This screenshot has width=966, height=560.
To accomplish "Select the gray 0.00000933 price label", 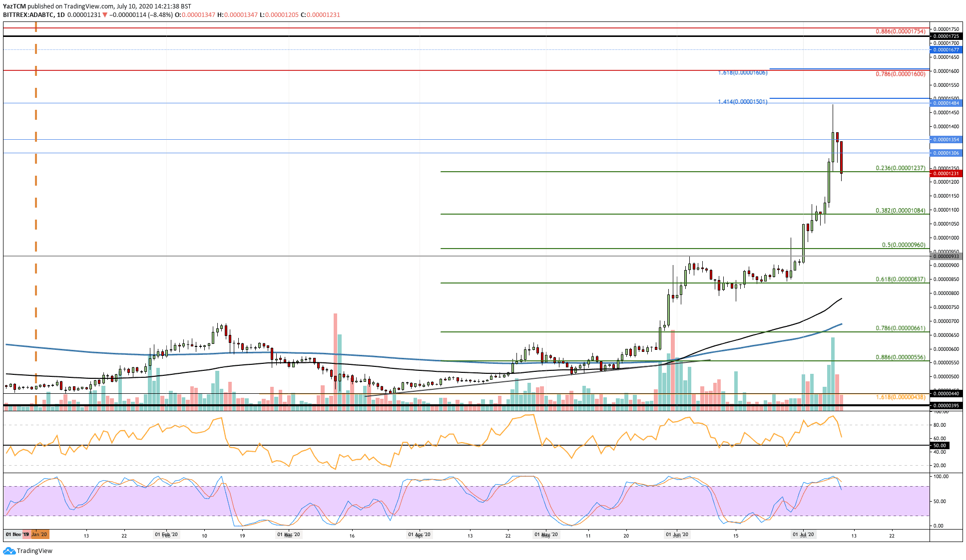I will click(946, 257).
